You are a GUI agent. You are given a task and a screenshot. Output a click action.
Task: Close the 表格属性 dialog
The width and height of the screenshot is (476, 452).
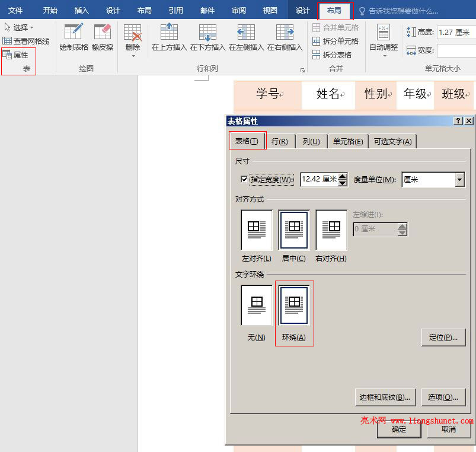pyautogui.click(x=469, y=121)
